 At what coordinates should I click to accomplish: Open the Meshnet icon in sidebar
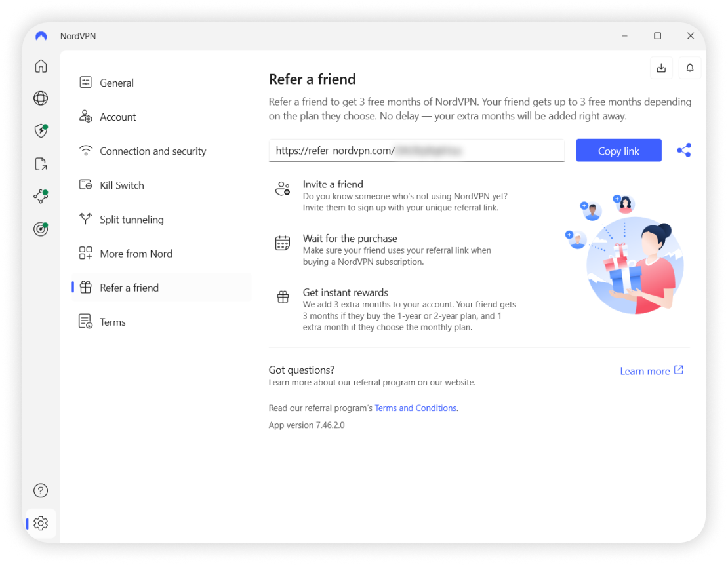pyautogui.click(x=41, y=196)
